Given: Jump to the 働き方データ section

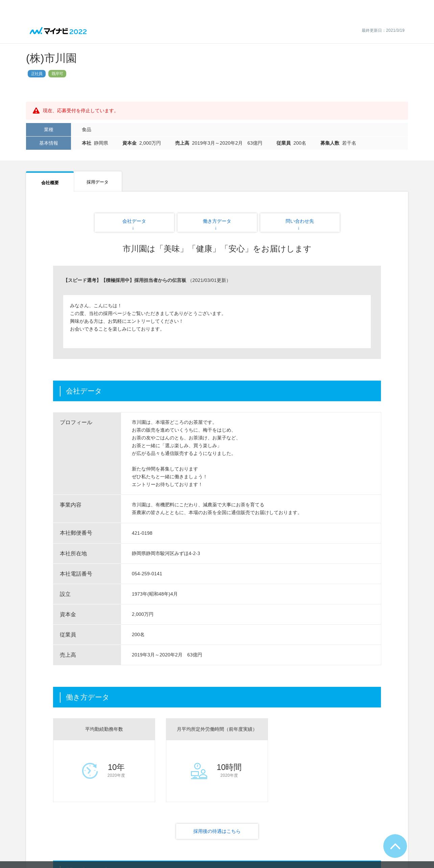Looking at the screenshot, I should [217, 222].
